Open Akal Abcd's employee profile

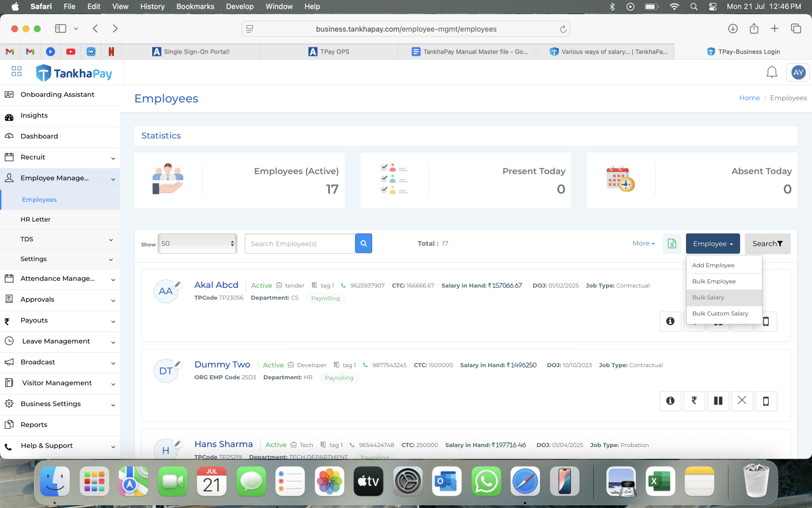coord(216,285)
